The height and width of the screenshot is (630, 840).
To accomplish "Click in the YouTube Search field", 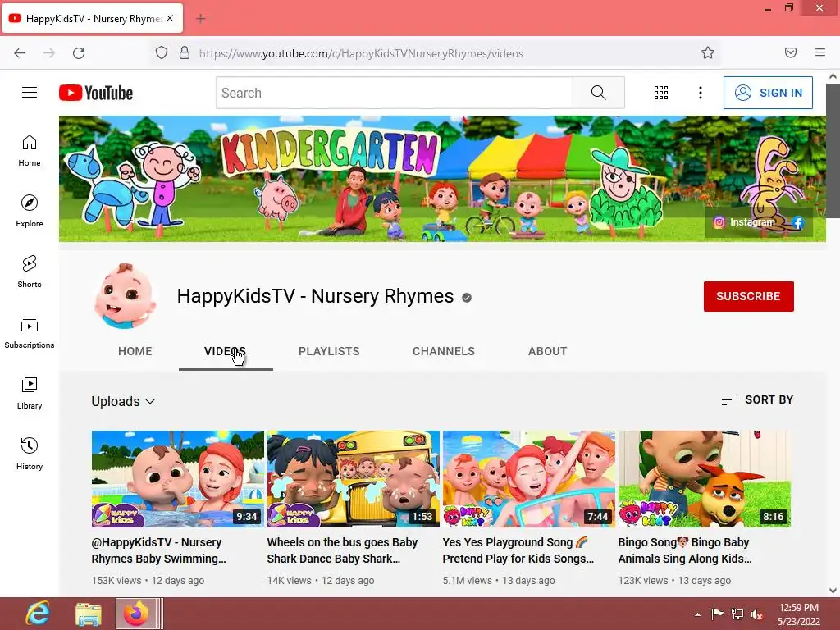I will coord(395,93).
